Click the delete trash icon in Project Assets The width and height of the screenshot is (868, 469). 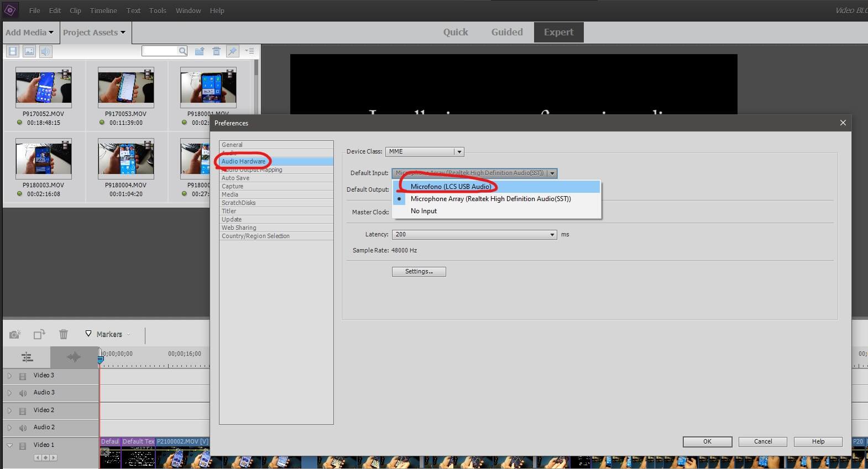click(216, 51)
